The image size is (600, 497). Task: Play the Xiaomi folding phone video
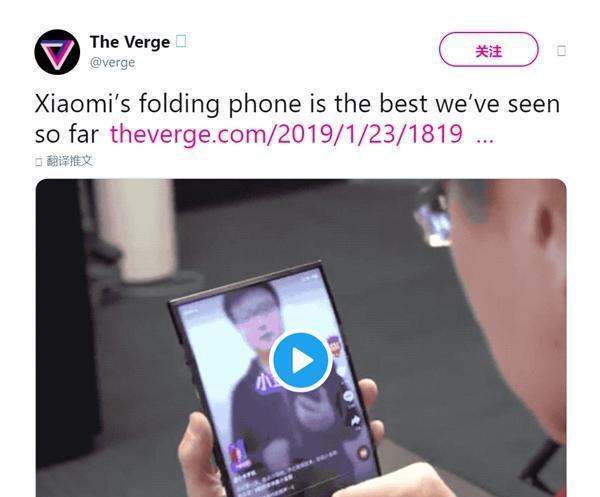[x=301, y=360]
